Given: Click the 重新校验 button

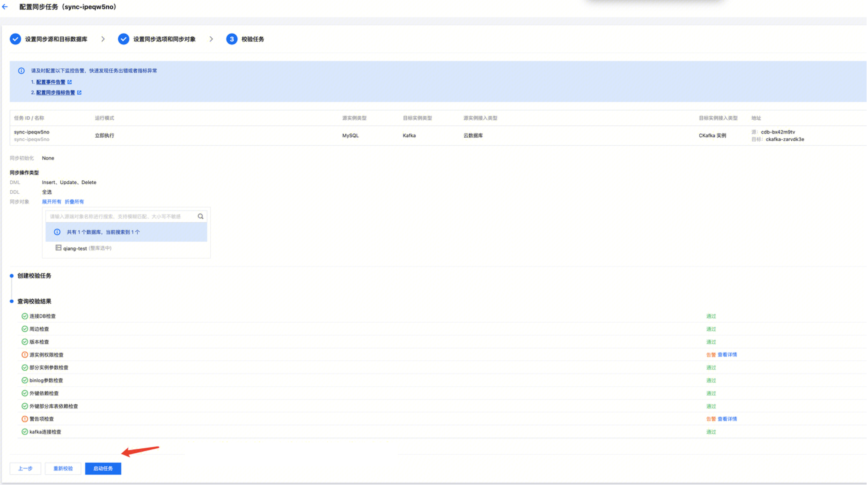Looking at the screenshot, I should (63, 469).
